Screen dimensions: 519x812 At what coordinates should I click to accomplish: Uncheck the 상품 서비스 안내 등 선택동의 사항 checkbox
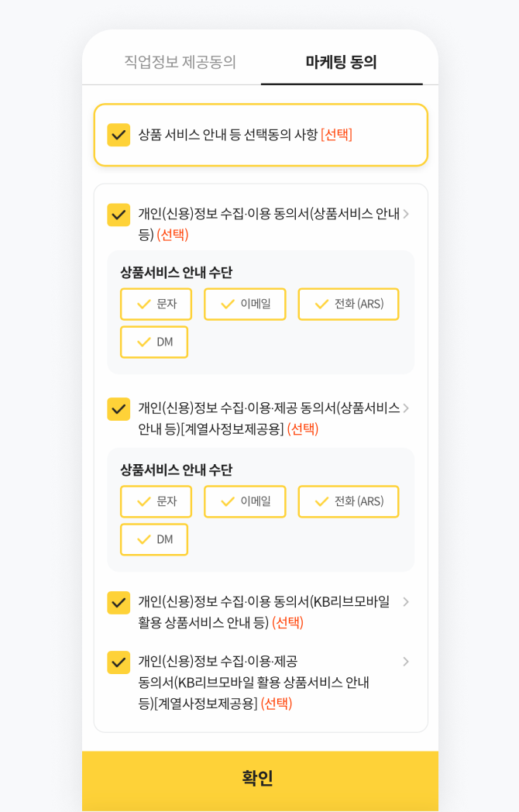click(x=119, y=135)
